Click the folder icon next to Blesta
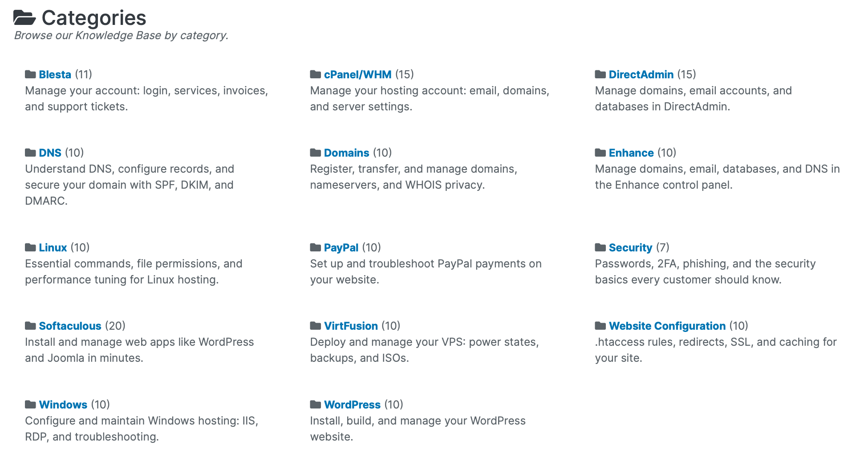This screenshot has width=868, height=469. [x=30, y=74]
